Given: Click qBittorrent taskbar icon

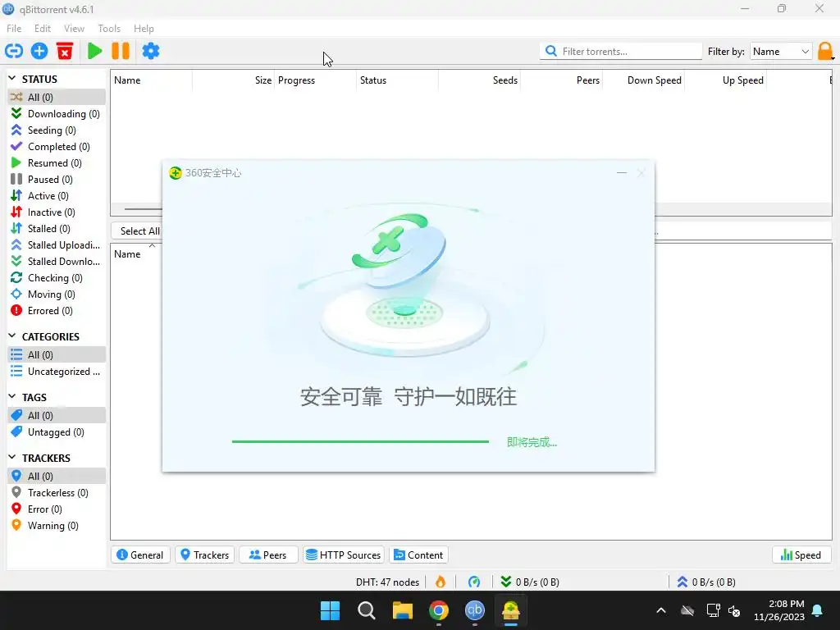Looking at the screenshot, I should (475, 610).
